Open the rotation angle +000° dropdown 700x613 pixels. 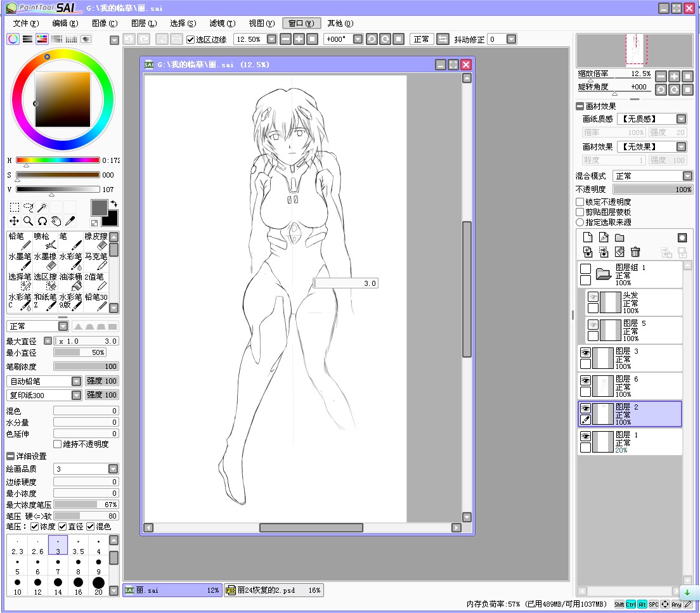(x=358, y=39)
